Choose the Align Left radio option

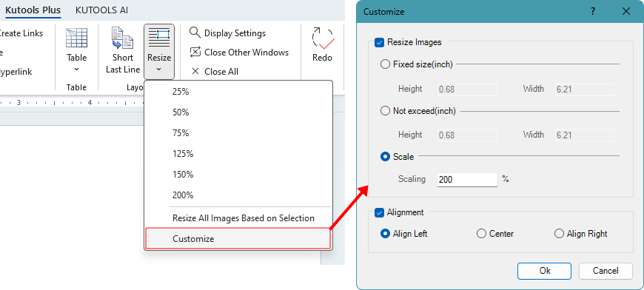(x=385, y=234)
